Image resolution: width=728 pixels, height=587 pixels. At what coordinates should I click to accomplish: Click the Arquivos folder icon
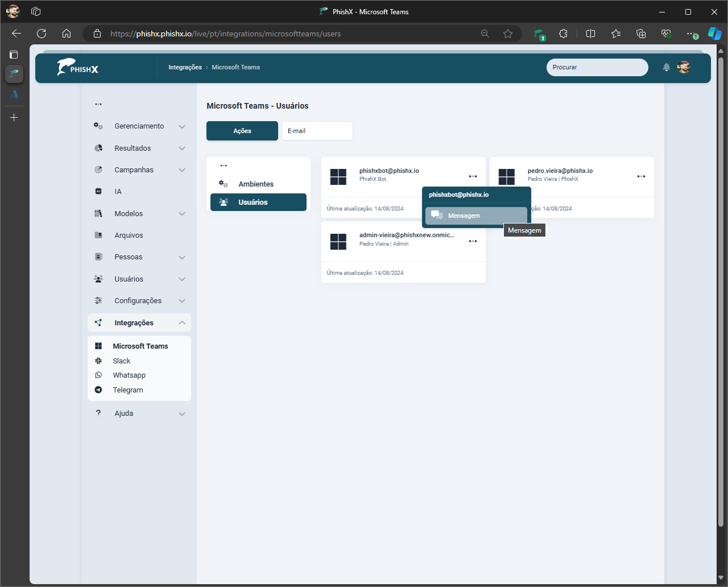click(98, 235)
